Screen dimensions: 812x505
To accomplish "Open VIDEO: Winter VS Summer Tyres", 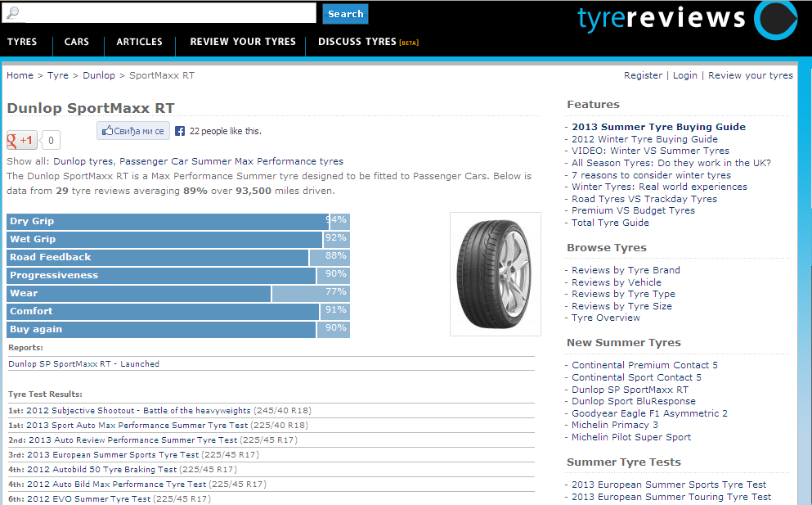I will click(x=650, y=151).
